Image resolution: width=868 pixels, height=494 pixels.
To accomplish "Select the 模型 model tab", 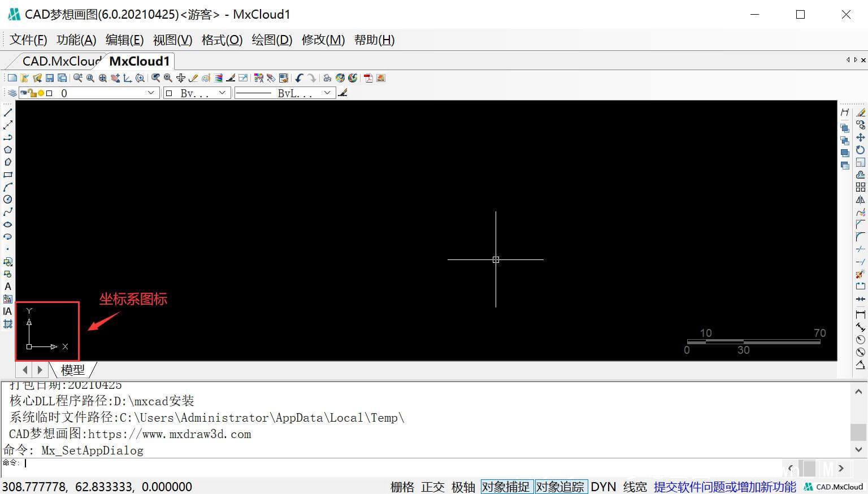I will coord(72,370).
